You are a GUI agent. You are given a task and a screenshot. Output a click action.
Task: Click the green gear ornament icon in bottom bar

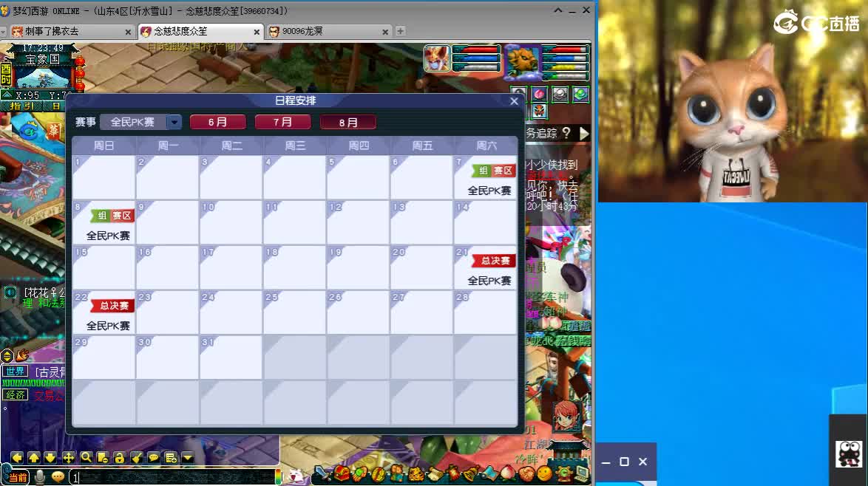pos(563,473)
